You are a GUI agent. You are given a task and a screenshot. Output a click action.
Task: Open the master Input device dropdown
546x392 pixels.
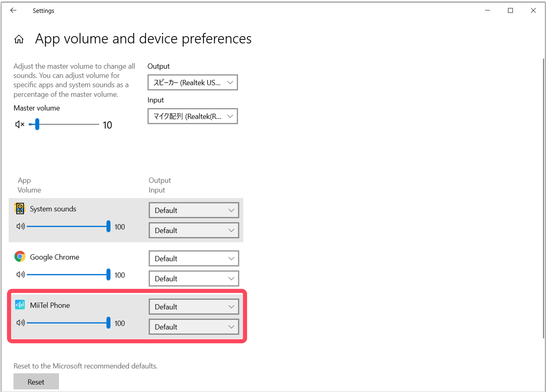click(x=193, y=116)
